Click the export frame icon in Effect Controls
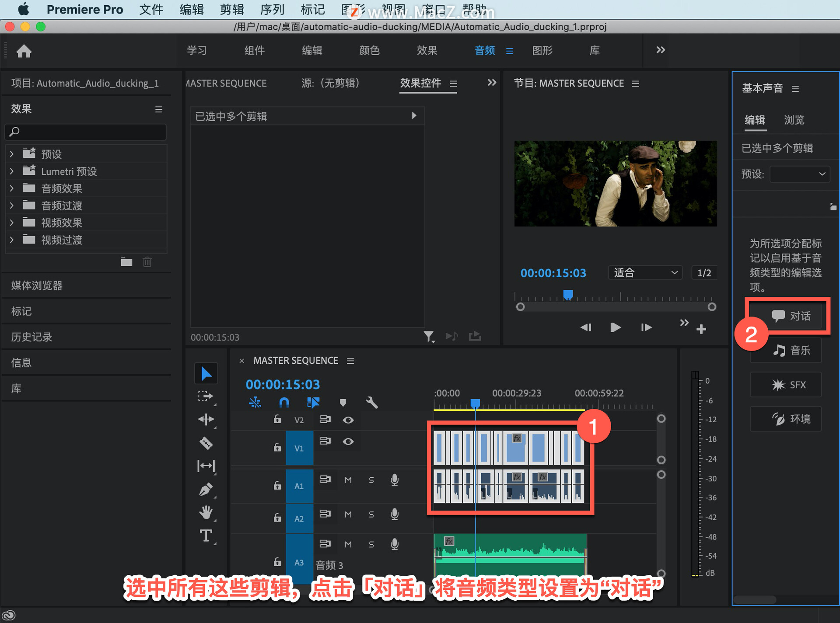 475,336
